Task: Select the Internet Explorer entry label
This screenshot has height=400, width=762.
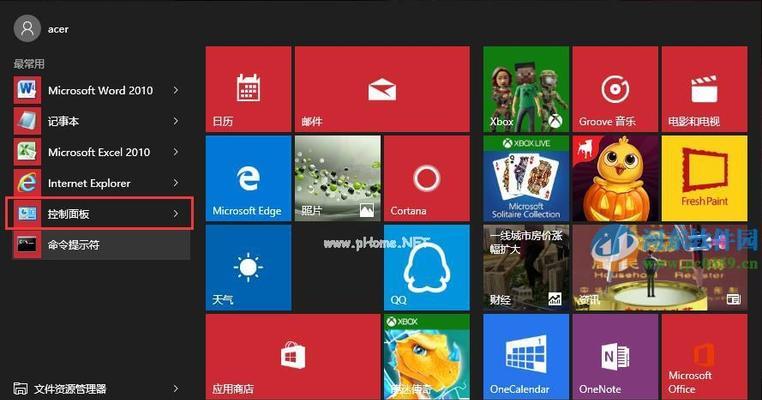Action: coord(89,183)
